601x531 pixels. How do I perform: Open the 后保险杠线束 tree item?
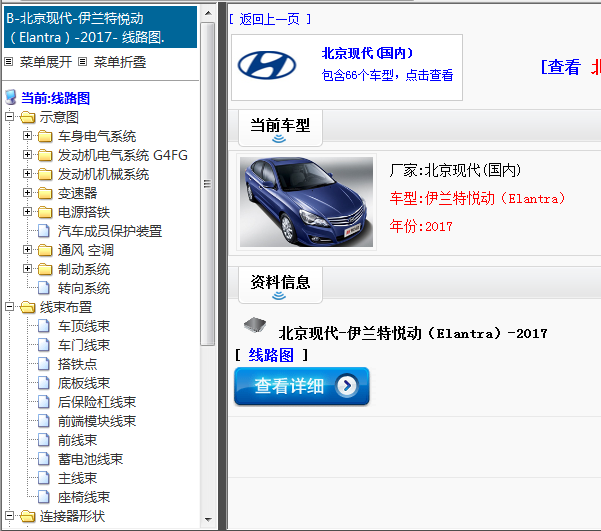coord(97,402)
